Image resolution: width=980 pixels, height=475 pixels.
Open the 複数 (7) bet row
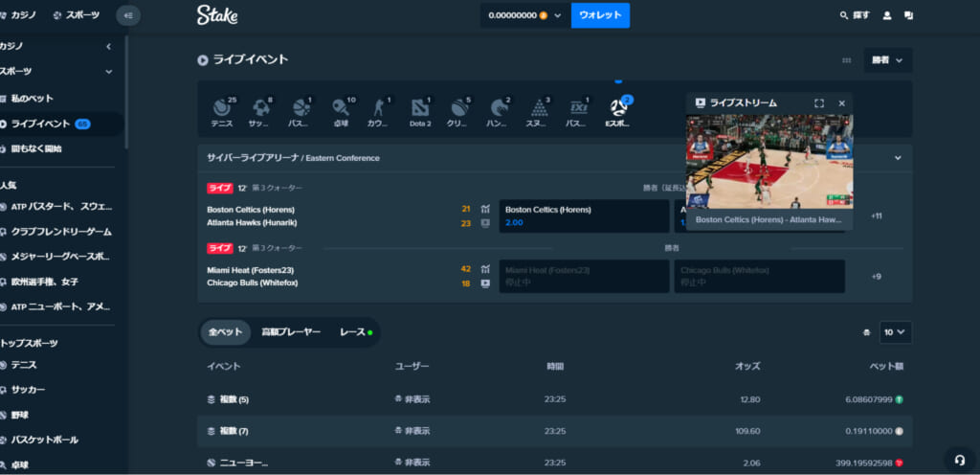pos(554,431)
